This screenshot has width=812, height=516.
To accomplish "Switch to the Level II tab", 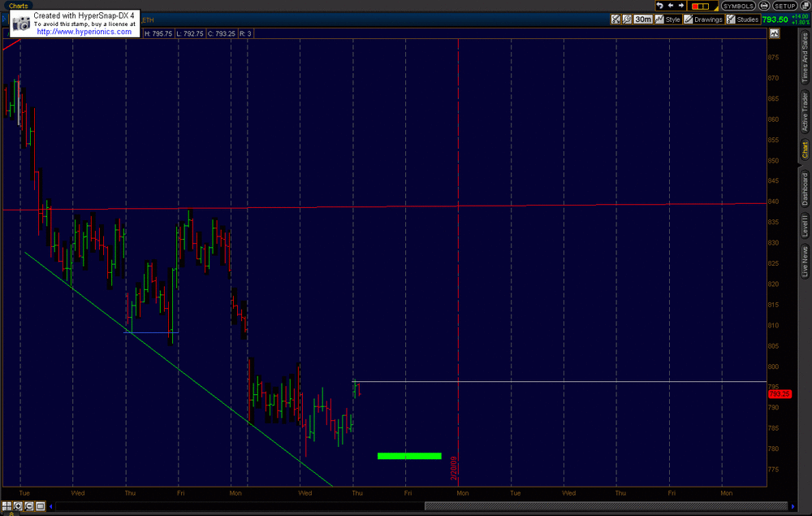I will 805,225.
